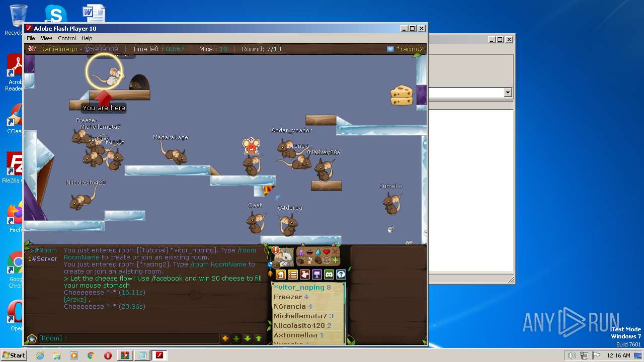Click the mouse hole on the platform
644x362 pixels.
139,82
